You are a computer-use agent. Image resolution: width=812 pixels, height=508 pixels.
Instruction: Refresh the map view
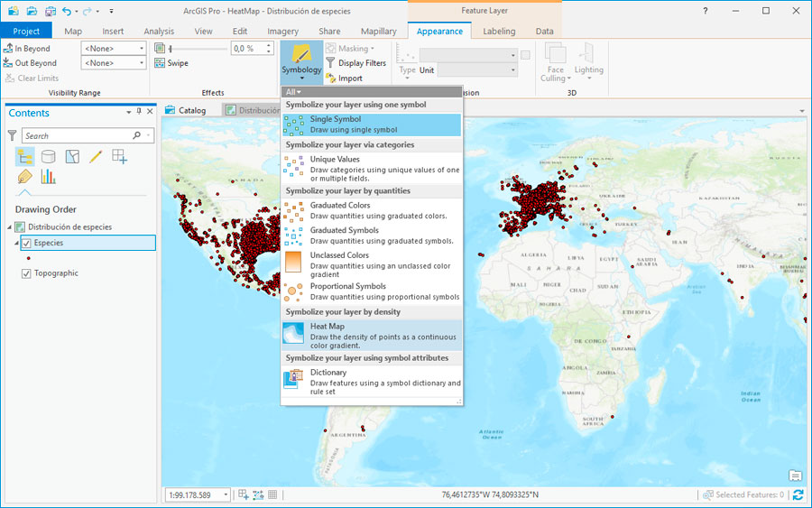point(798,494)
